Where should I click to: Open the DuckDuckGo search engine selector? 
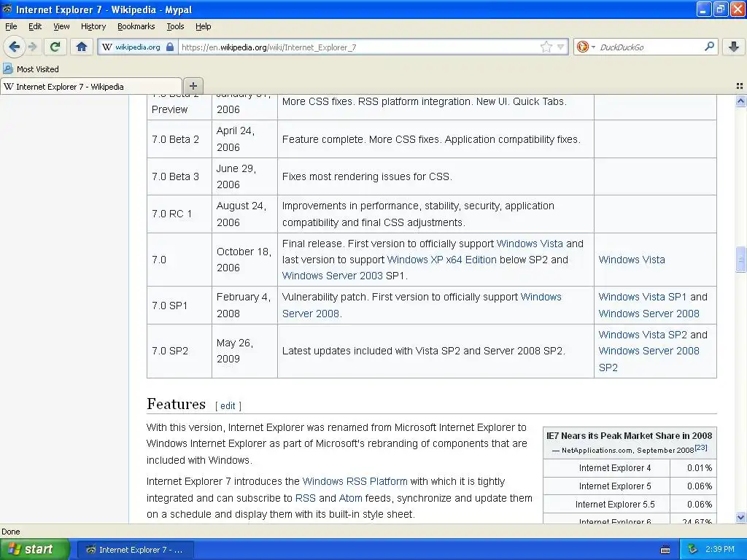click(586, 47)
